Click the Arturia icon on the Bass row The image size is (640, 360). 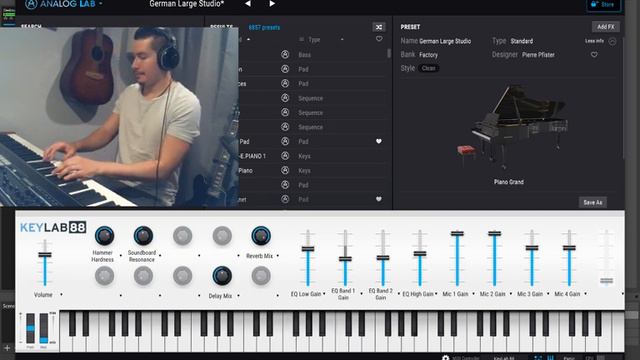pyautogui.click(x=285, y=54)
